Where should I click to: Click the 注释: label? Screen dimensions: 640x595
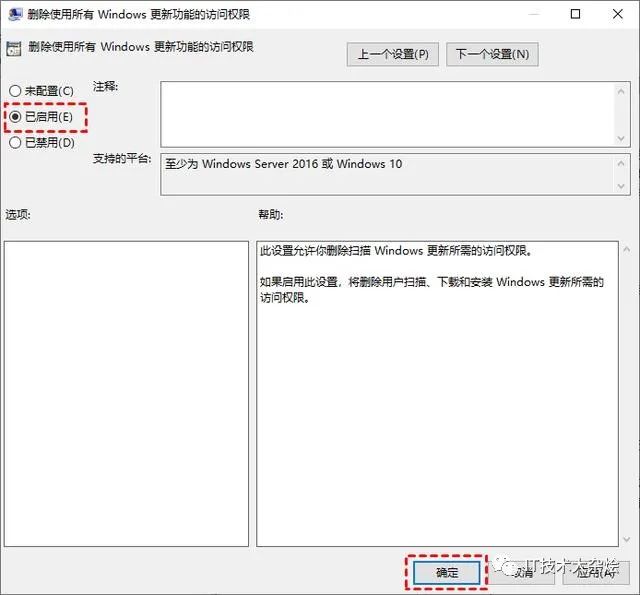[x=105, y=87]
